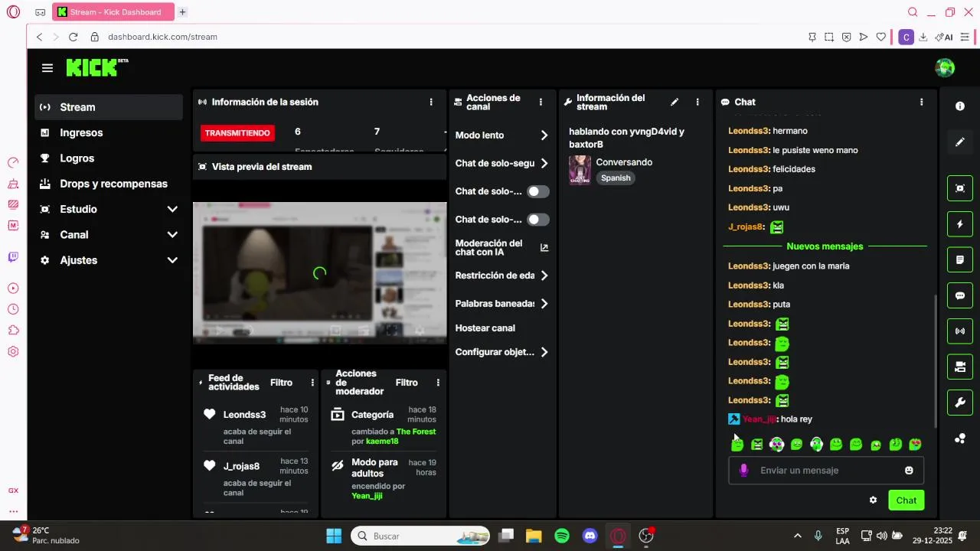Viewport: 980px width, 551px height.
Task: Open the hamburger menu next to Kick logo
Action: (x=47, y=68)
